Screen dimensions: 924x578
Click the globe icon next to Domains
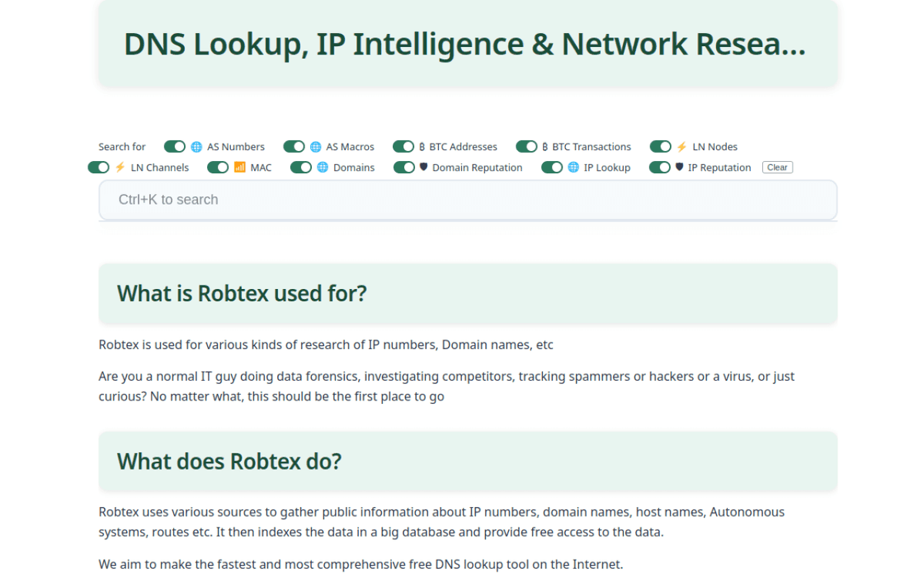(321, 167)
